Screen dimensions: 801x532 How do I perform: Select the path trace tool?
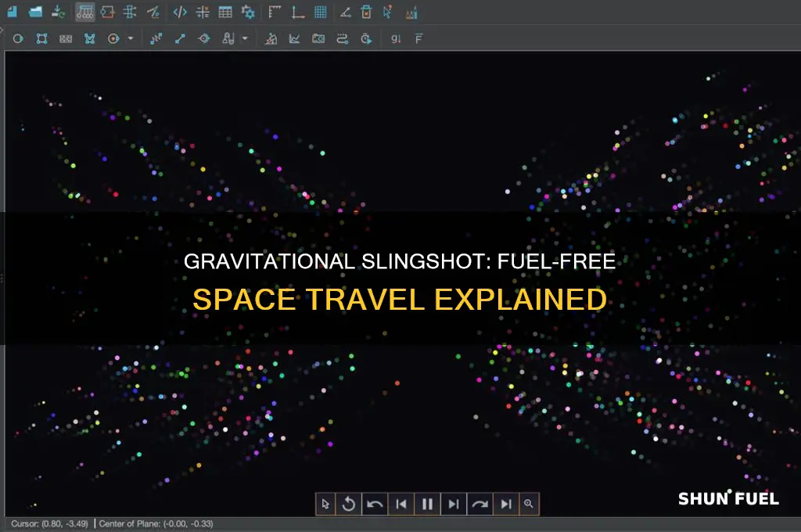343,39
